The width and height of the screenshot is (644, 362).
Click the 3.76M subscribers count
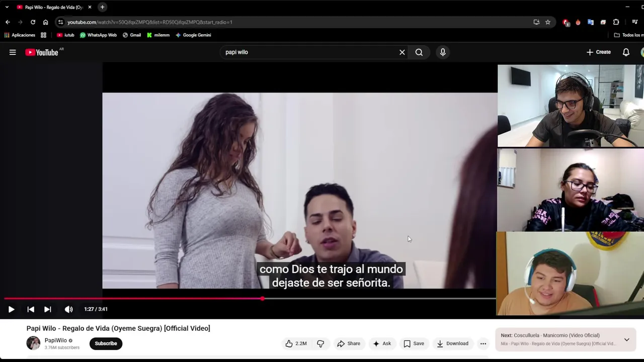[62, 347]
